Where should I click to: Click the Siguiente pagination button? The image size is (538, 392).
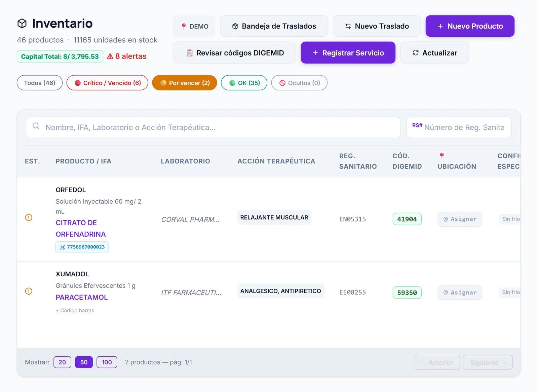[x=488, y=362]
